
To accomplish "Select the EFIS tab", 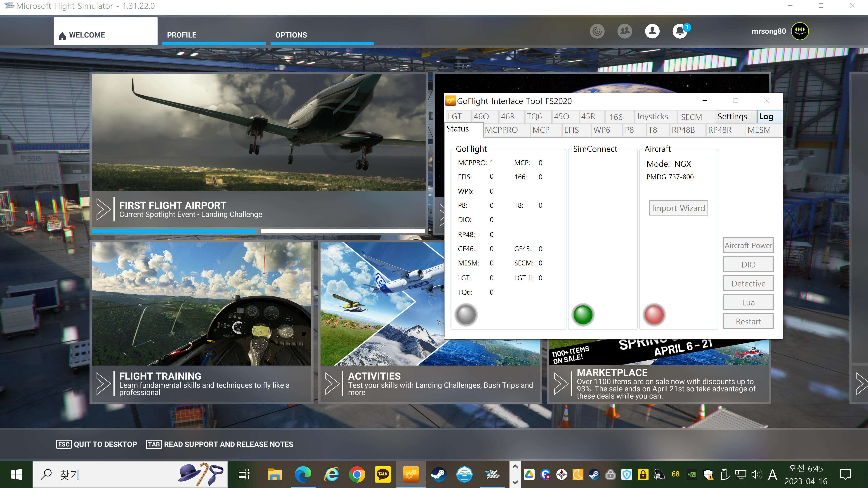I will (x=577, y=130).
